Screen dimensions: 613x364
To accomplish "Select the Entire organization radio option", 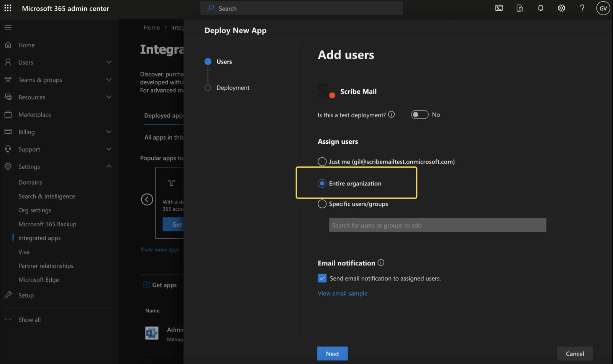I will (x=322, y=184).
